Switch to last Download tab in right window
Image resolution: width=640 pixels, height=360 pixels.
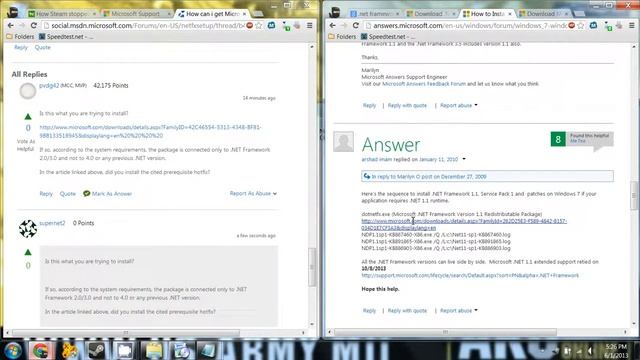tap(543, 14)
